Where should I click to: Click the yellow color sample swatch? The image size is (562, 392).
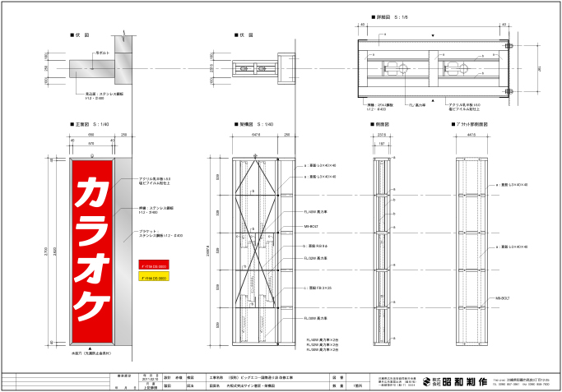click(x=154, y=276)
